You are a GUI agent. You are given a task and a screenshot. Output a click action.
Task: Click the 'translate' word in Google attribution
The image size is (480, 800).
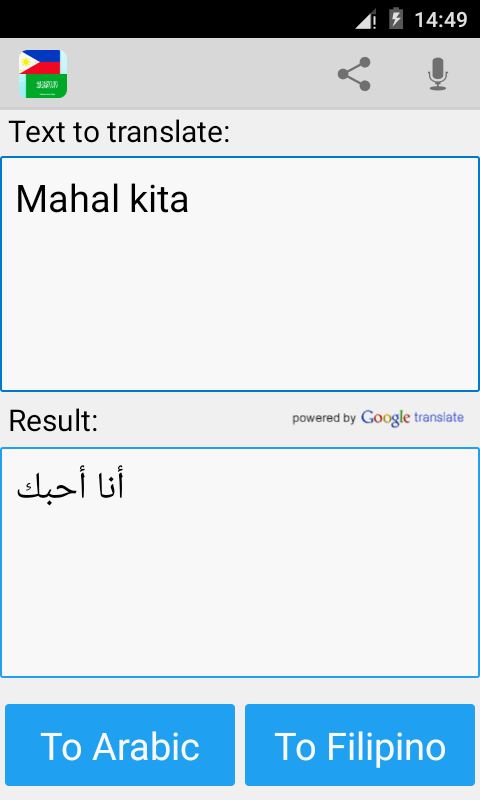(x=439, y=417)
